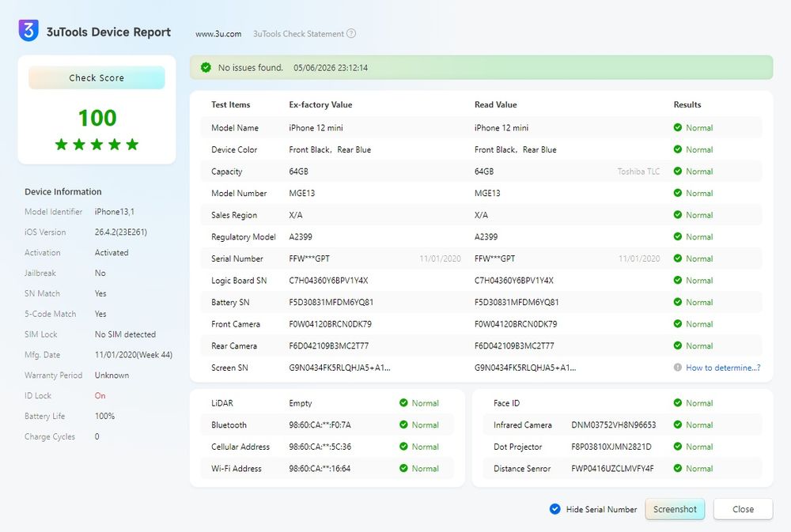Click the Close button
The image size is (791, 532).
click(743, 509)
